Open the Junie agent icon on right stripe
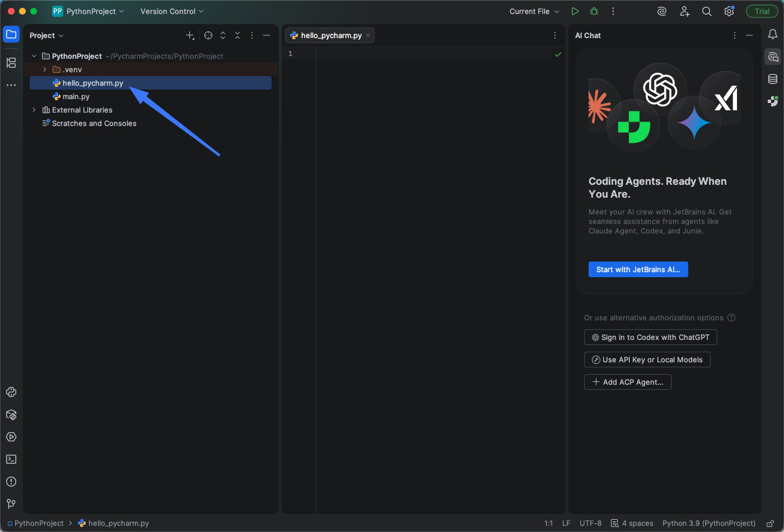 773,101
